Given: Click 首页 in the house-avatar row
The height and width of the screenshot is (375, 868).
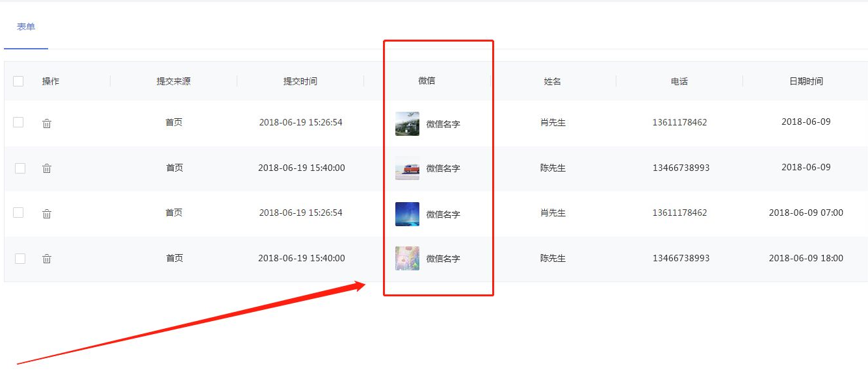Looking at the screenshot, I should (x=174, y=122).
